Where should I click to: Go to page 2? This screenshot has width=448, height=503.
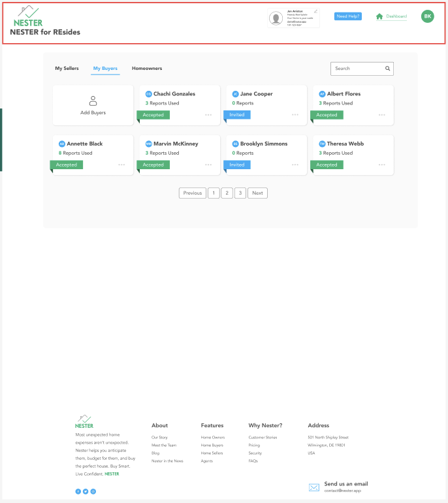(227, 193)
